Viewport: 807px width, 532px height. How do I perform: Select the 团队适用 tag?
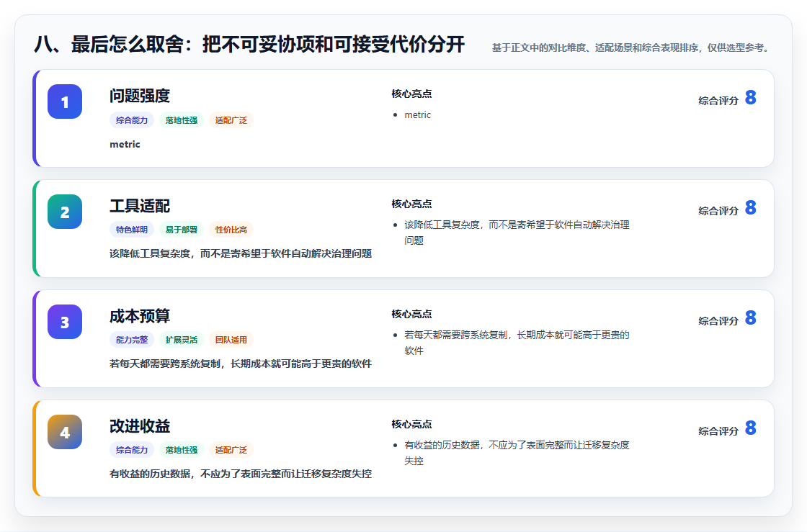pos(231,339)
